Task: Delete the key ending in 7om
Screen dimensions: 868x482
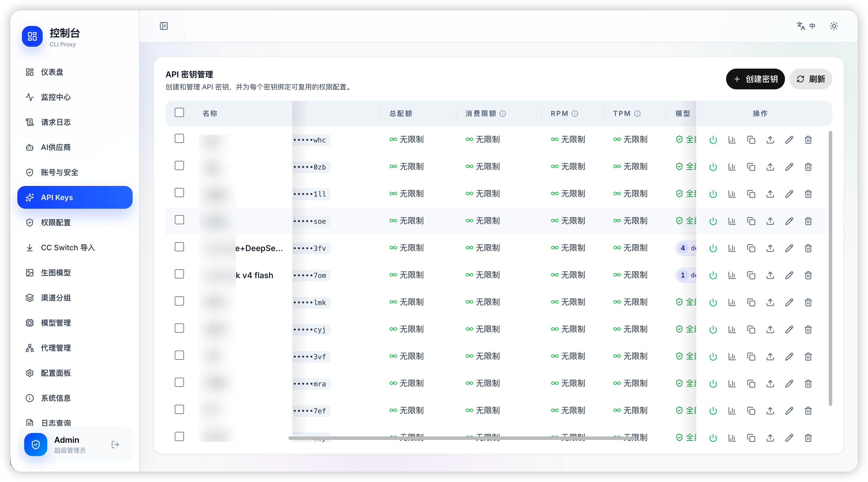Action: tap(808, 275)
